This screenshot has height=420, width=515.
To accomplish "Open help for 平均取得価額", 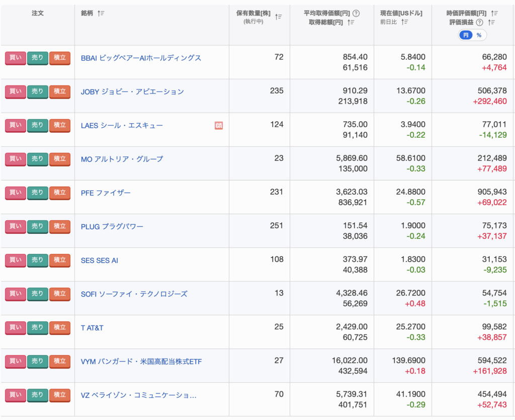I will click(x=356, y=13).
